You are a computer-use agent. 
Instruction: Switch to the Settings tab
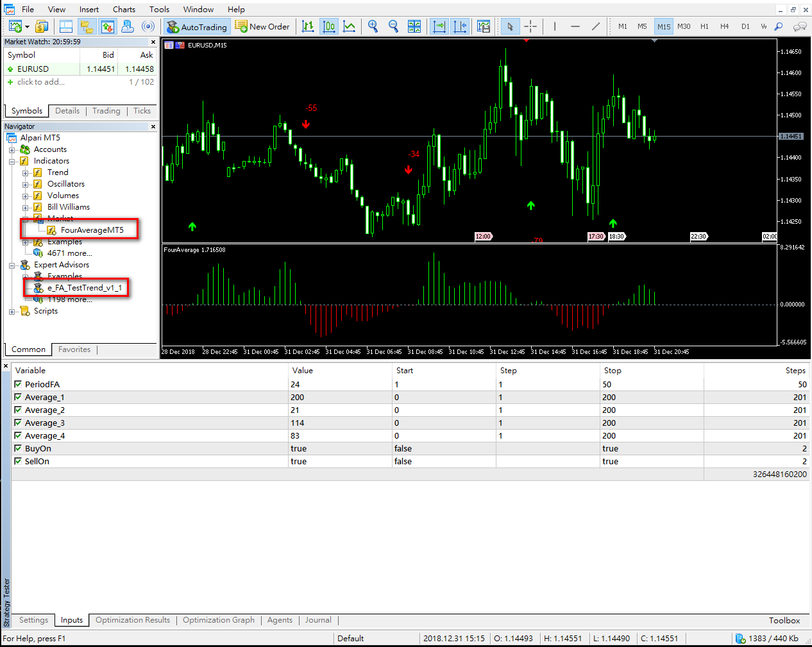[33, 620]
